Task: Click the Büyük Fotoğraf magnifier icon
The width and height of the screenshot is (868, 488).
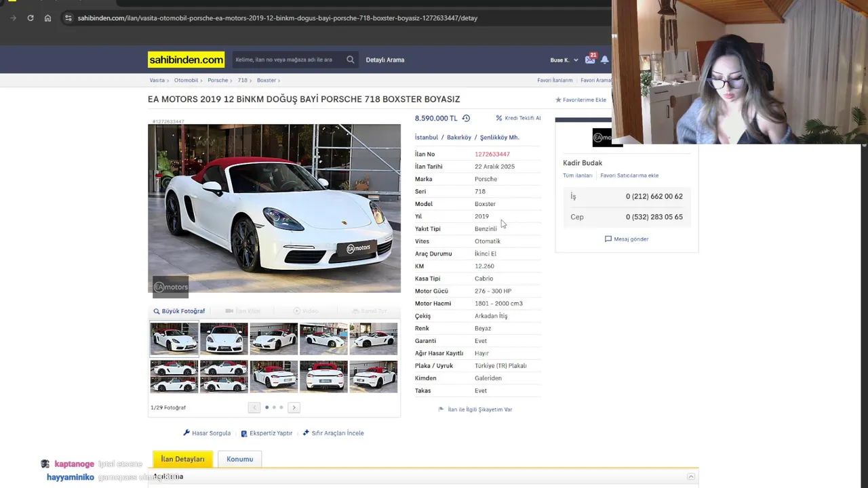Action: tap(157, 311)
